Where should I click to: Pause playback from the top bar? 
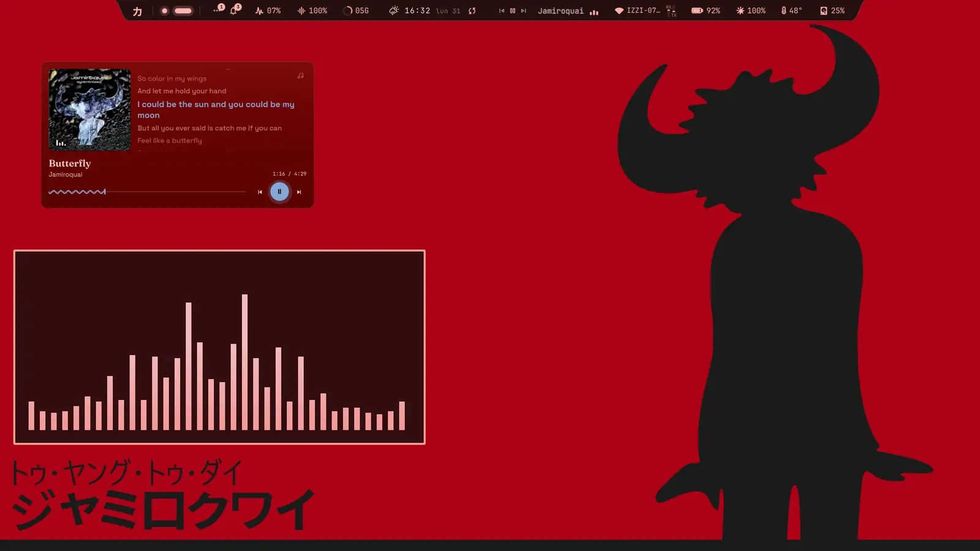(513, 11)
